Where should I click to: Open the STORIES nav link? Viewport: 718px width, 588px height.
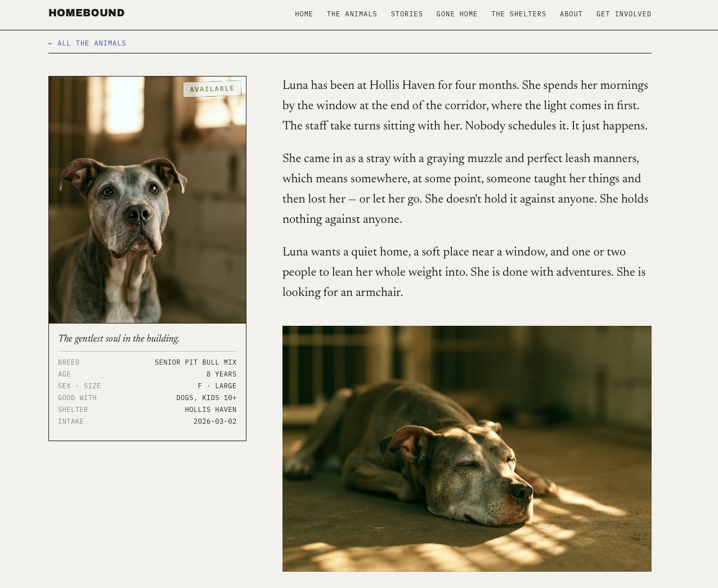tap(407, 14)
